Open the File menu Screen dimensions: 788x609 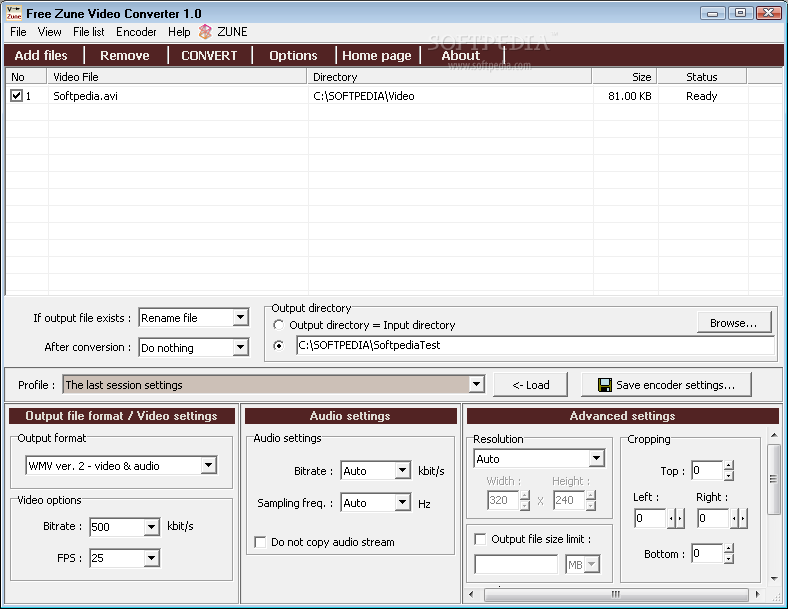pos(18,32)
